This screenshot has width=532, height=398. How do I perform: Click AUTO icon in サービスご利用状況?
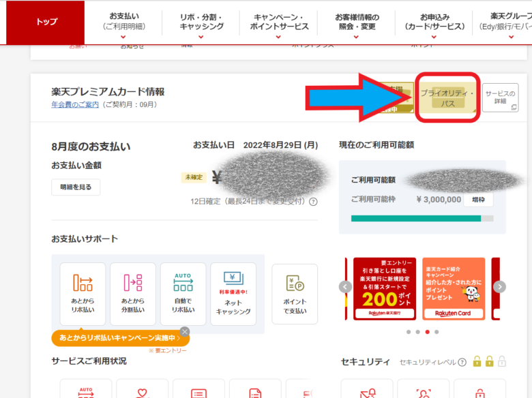(86, 393)
